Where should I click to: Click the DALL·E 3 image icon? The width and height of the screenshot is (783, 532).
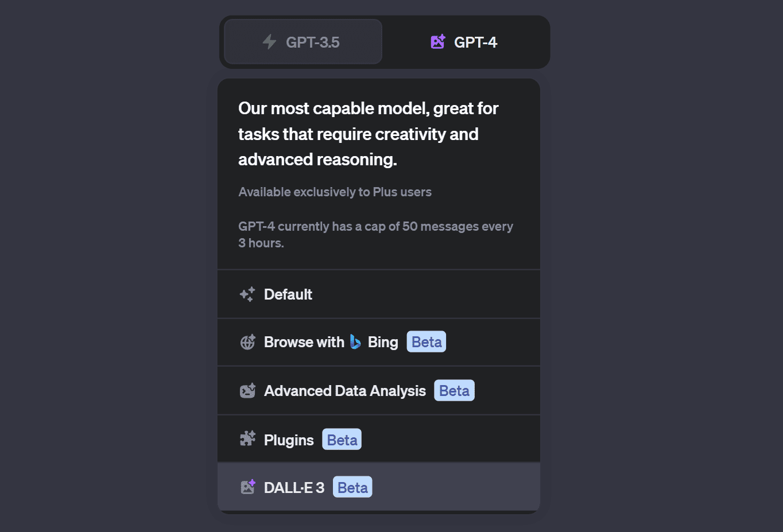pyautogui.click(x=247, y=487)
